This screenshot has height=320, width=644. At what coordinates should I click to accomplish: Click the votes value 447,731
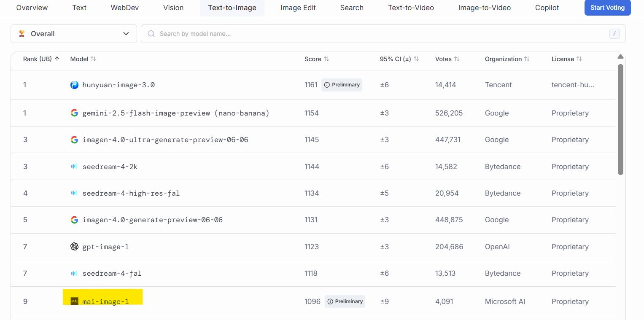pyautogui.click(x=448, y=140)
